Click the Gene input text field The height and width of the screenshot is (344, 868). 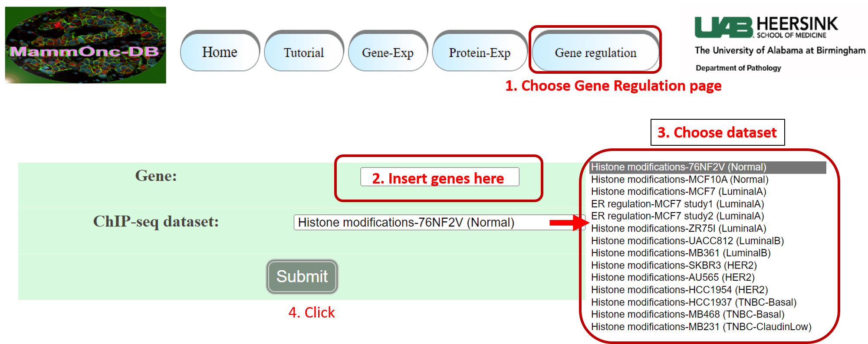coord(440,177)
